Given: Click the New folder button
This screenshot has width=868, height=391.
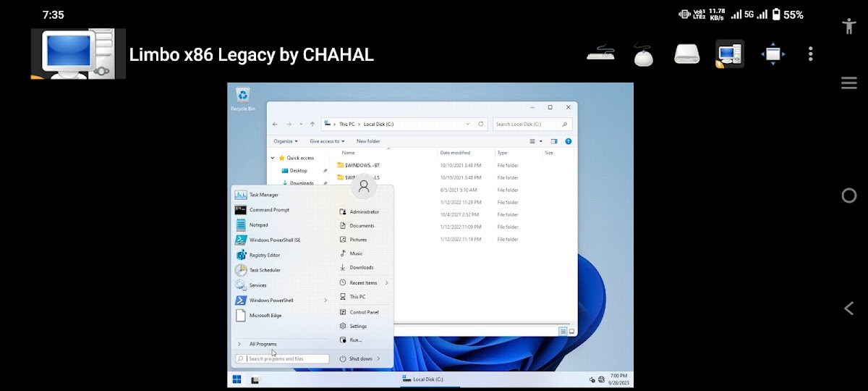Looking at the screenshot, I should tap(368, 141).
